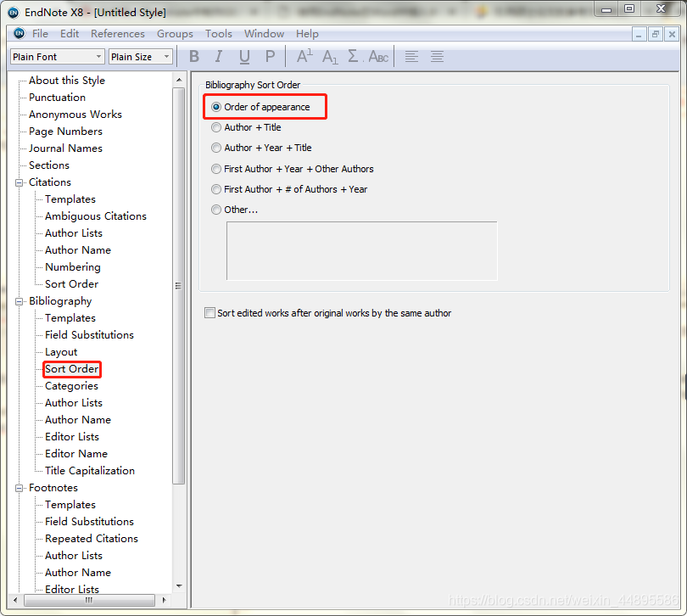Click the Other sort order text box
The height and width of the screenshot is (616, 687).
point(362,251)
